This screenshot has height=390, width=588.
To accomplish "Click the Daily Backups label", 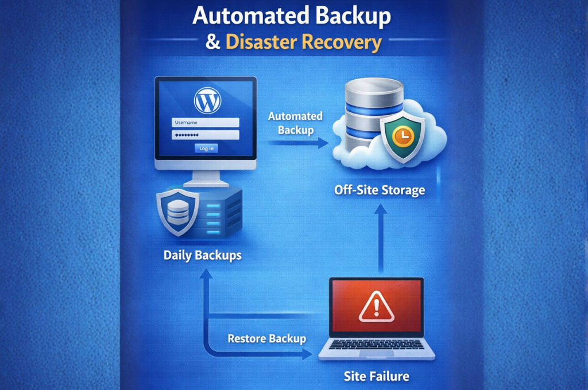I will pos(203,255).
